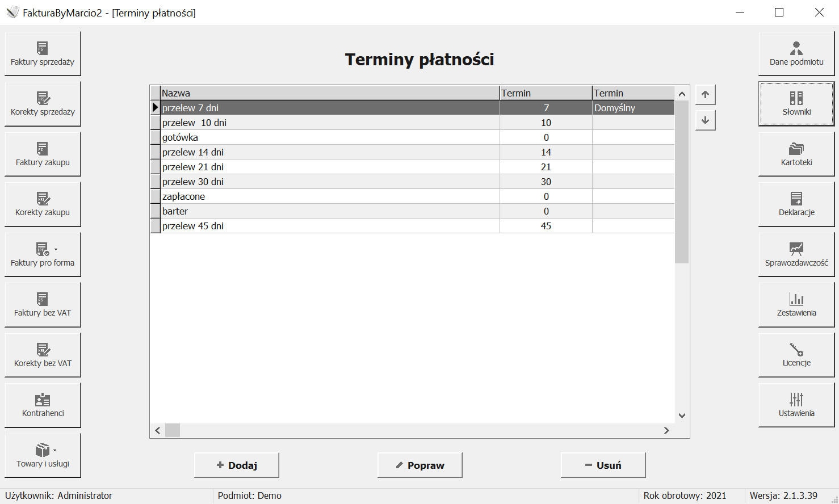Select row 'przelew 7 dni'

coord(412,108)
